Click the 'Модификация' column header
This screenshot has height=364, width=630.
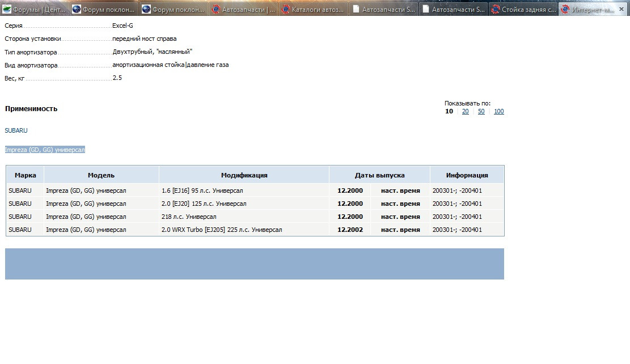(x=244, y=175)
